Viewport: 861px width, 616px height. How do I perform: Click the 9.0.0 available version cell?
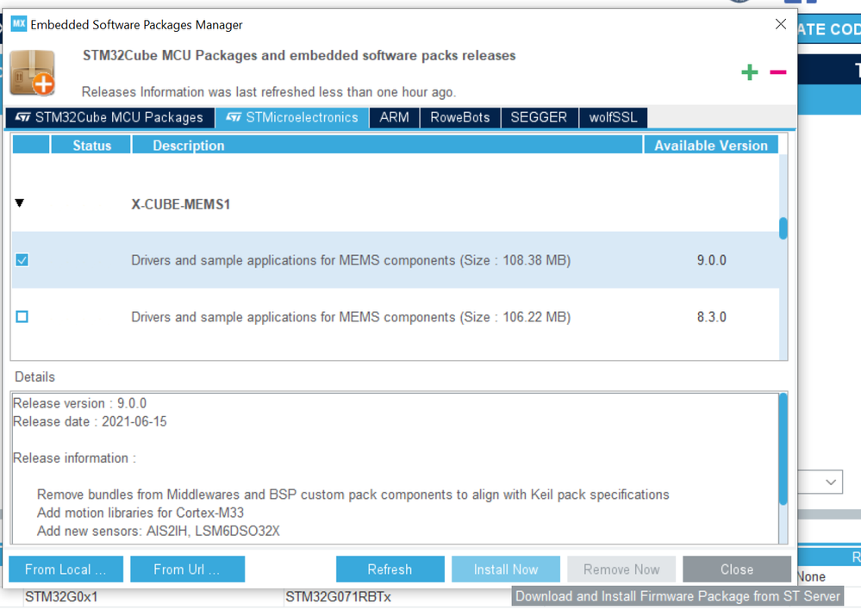712,260
